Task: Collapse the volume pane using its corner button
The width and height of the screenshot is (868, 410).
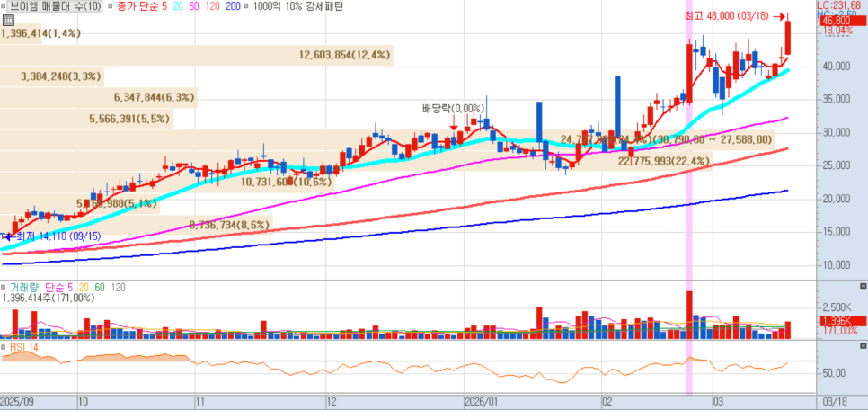Action: point(863,286)
